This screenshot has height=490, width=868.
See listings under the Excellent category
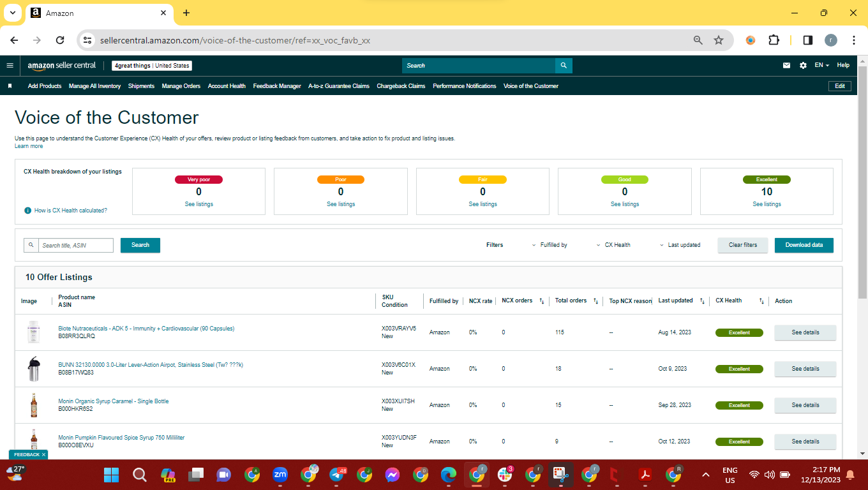(x=767, y=204)
